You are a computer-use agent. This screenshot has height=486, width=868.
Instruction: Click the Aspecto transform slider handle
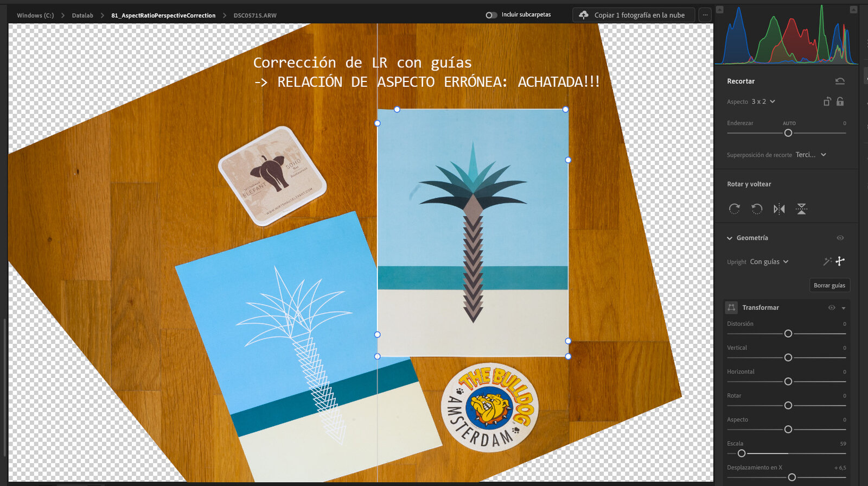coord(788,429)
